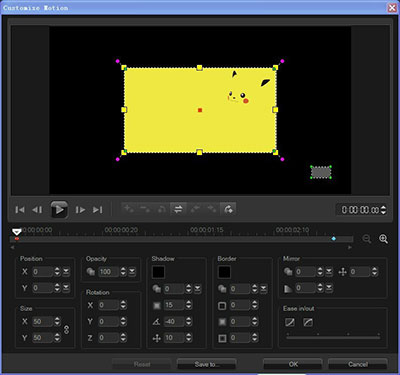Expand Position X slider dropdown
The image size is (400, 375).
pos(66,272)
